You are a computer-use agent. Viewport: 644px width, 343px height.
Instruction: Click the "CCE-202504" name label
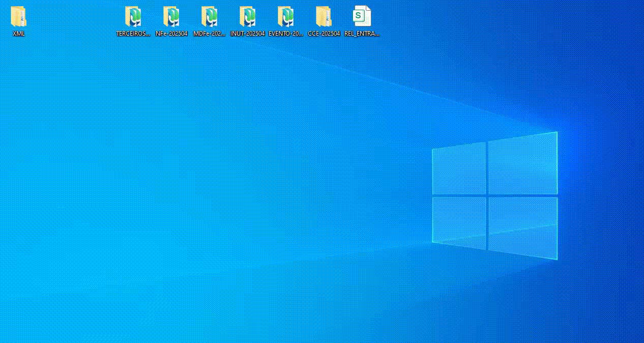(x=324, y=34)
